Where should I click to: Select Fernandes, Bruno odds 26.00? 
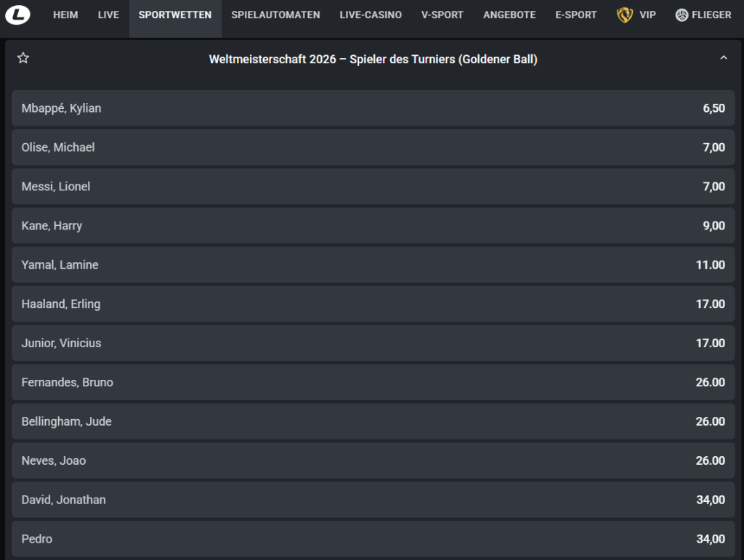click(711, 382)
